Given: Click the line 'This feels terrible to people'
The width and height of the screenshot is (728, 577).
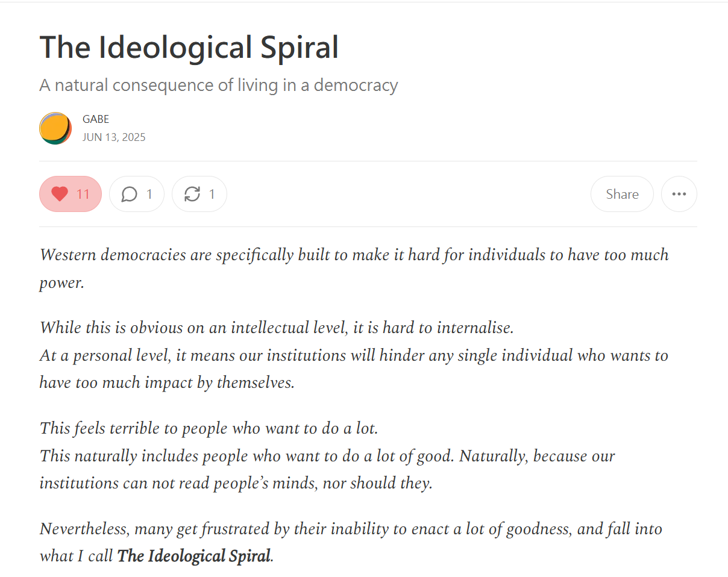Looking at the screenshot, I should (209, 428).
